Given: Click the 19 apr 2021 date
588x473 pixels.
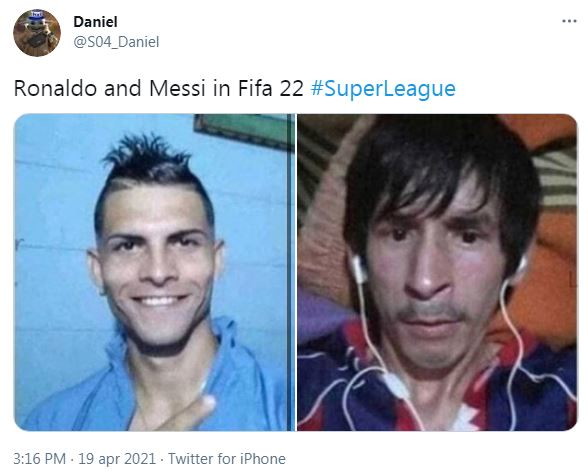Looking at the screenshot, I should click(x=117, y=459).
